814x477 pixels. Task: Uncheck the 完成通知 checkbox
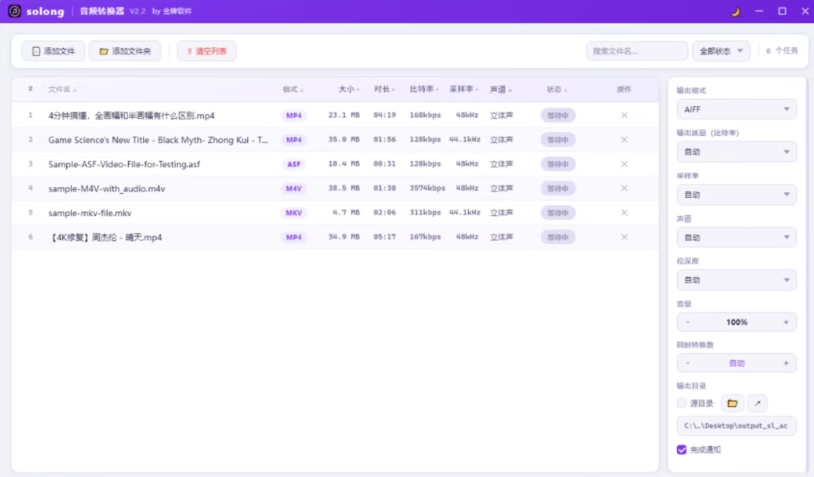(682, 450)
